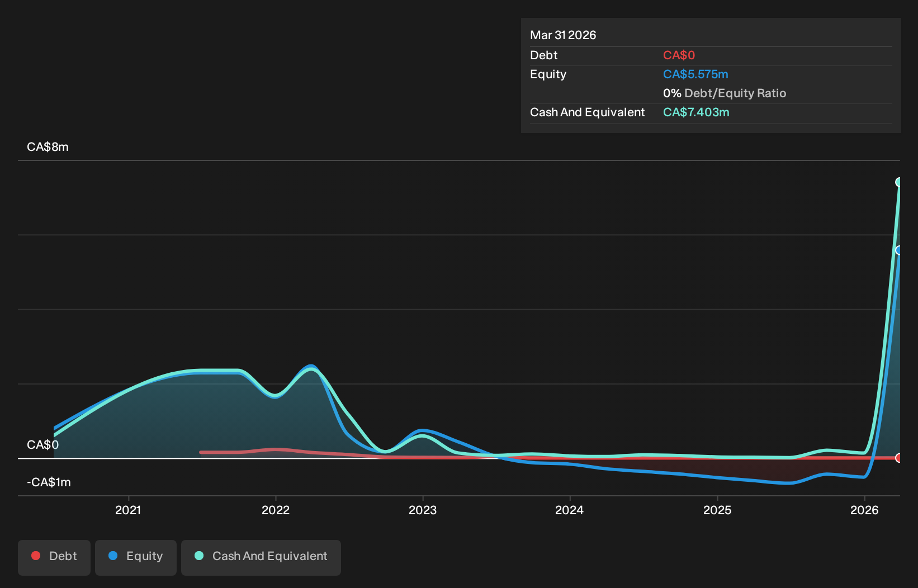
Task: Click the Equity row label in tooltip
Action: tap(548, 74)
